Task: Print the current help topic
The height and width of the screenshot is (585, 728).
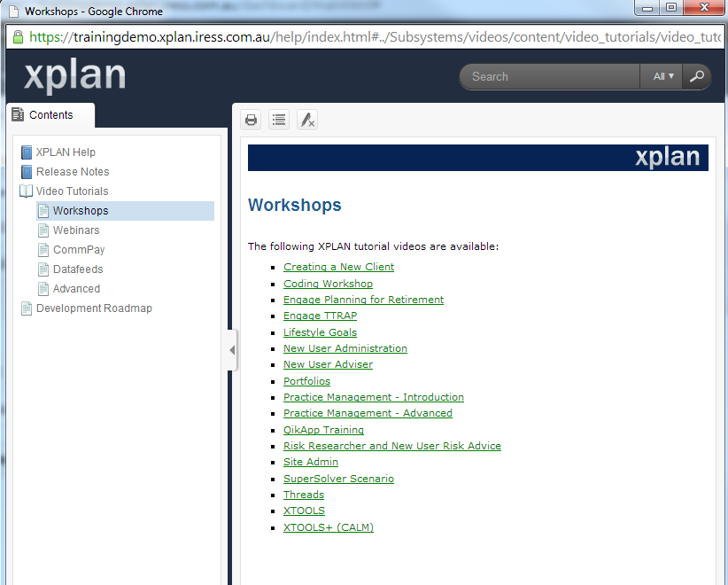Action: [x=252, y=120]
